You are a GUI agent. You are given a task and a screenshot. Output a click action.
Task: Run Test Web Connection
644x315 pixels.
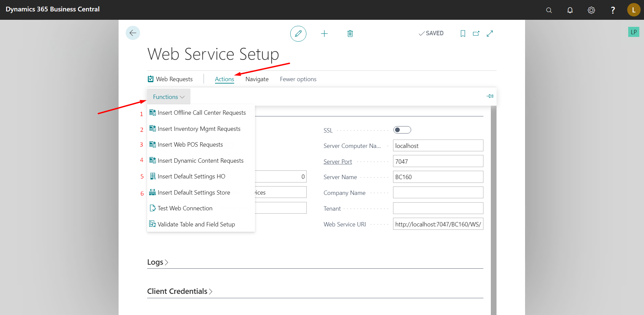pyautogui.click(x=201, y=208)
